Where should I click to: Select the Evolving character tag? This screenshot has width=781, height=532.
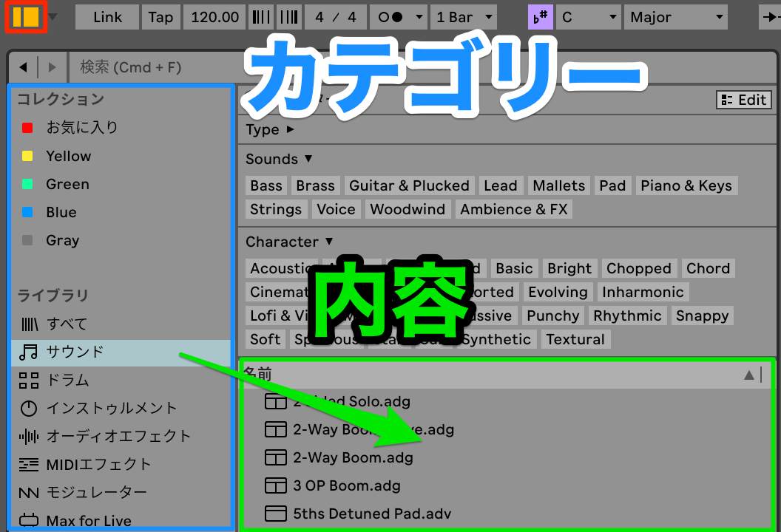(558, 292)
